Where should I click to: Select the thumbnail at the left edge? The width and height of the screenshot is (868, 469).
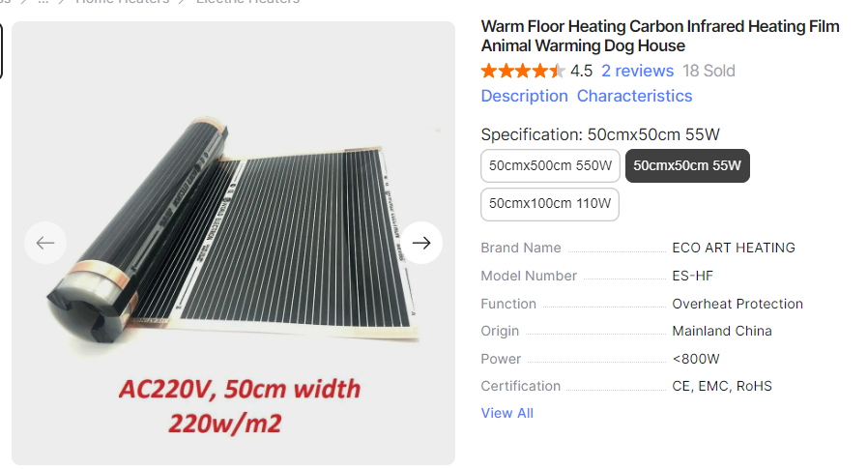click(1, 50)
